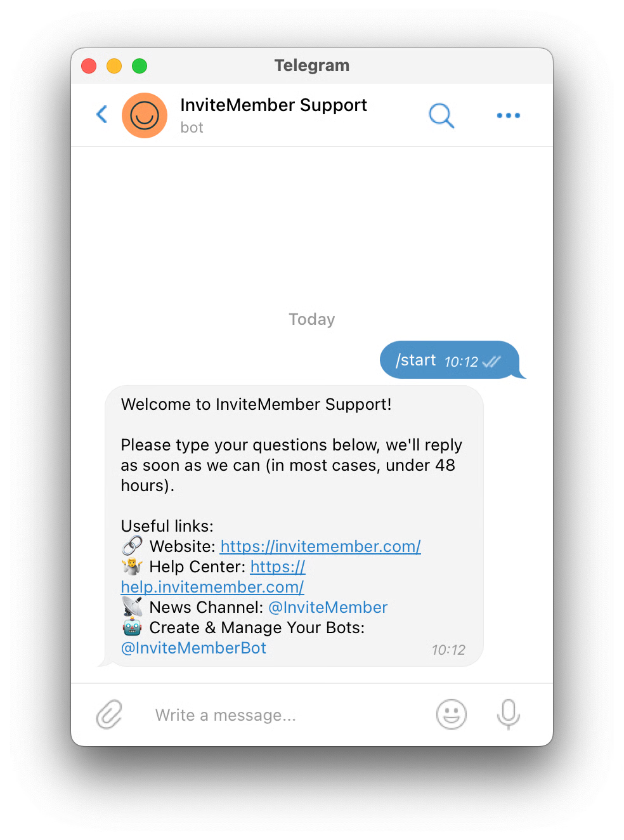Image resolution: width=624 pixels, height=840 pixels.
Task: Click the red close window button
Action: coord(89,66)
